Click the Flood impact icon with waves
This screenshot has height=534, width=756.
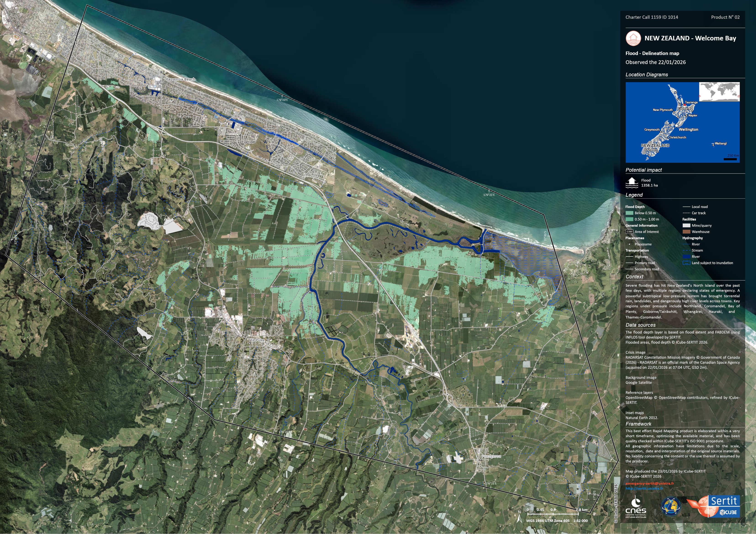coord(632,183)
